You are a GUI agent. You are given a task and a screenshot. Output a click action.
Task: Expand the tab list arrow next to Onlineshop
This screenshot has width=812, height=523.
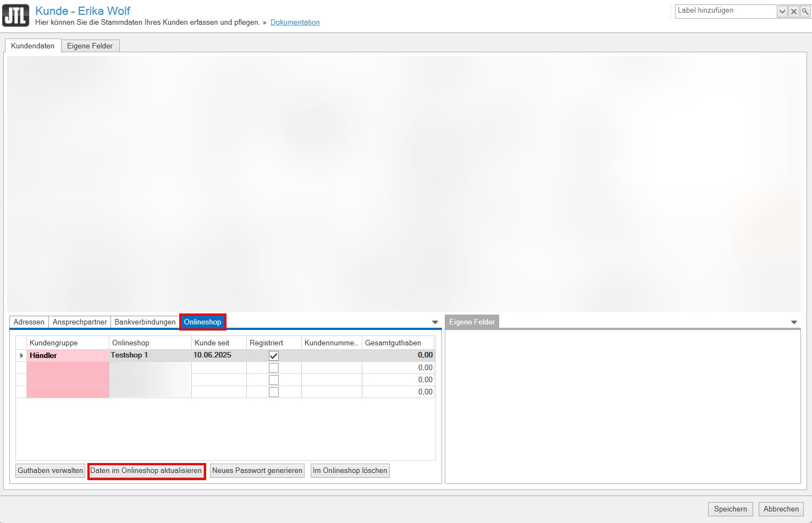pyautogui.click(x=435, y=322)
